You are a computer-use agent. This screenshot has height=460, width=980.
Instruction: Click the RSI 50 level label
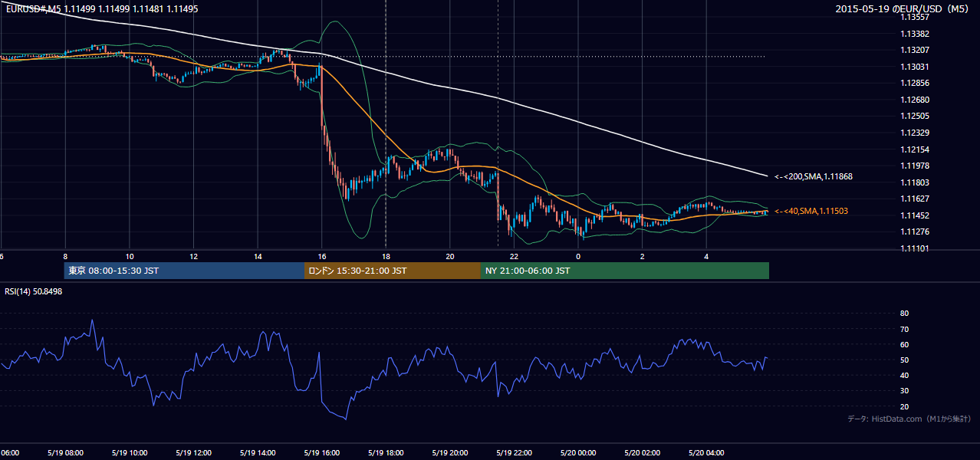coord(904,360)
